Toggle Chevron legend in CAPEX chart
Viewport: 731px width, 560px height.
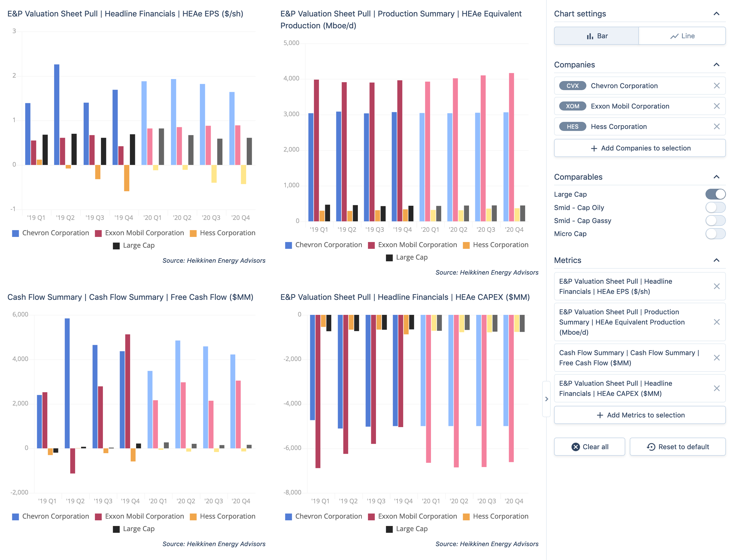tap(324, 516)
